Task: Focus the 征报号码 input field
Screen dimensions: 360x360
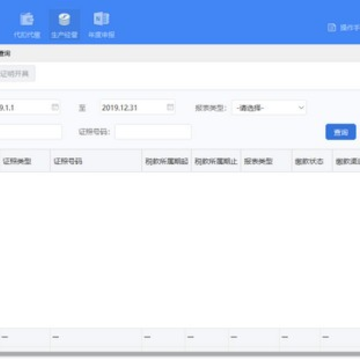Action: [153, 132]
